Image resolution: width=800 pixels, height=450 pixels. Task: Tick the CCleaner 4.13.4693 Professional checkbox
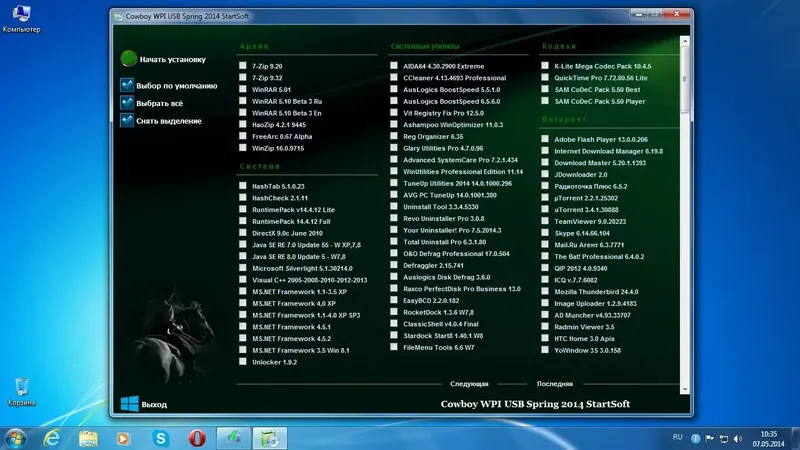coord(394,78)
